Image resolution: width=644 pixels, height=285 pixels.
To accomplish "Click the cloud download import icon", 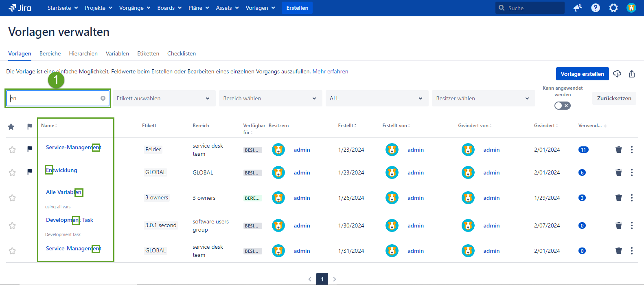I will click(617, 74).
